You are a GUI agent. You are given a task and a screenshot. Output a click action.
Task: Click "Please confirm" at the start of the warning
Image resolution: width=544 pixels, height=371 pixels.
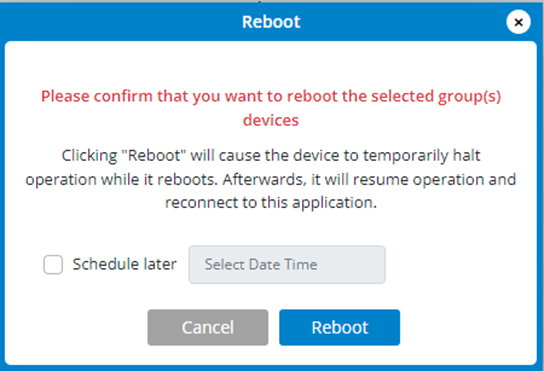(x=96, y=96)
